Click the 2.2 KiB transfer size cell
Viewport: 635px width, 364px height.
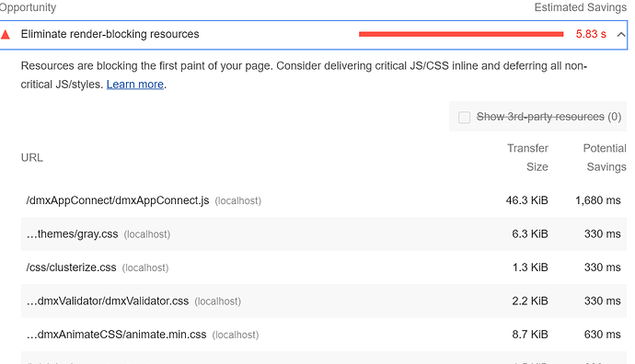click(x=530, y=301)
